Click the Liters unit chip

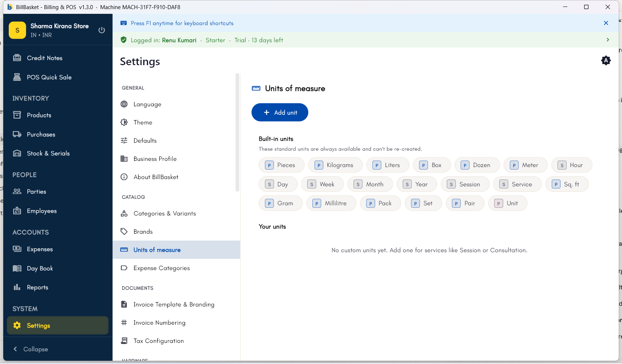388,165
